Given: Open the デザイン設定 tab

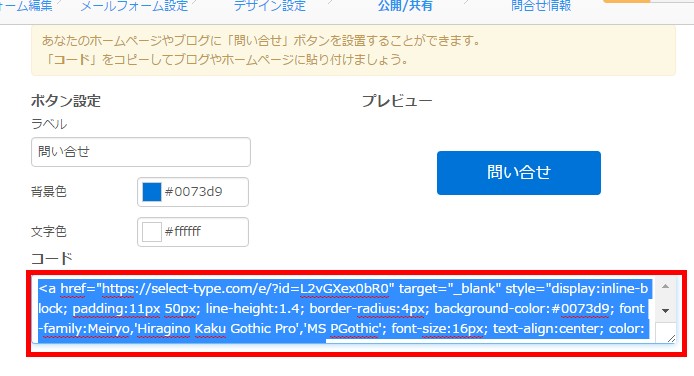Looking at the screenshot, I should click(270, 6).
